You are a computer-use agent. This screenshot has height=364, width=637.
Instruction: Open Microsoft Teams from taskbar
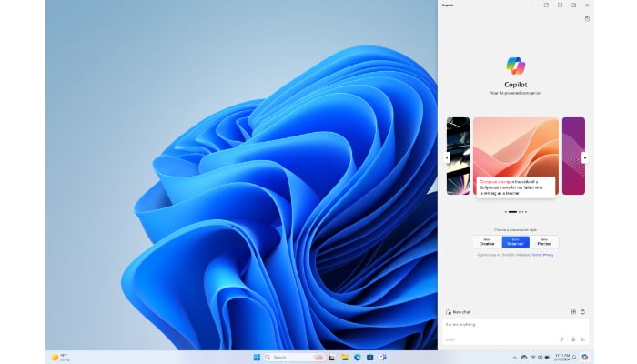(383, 357)
